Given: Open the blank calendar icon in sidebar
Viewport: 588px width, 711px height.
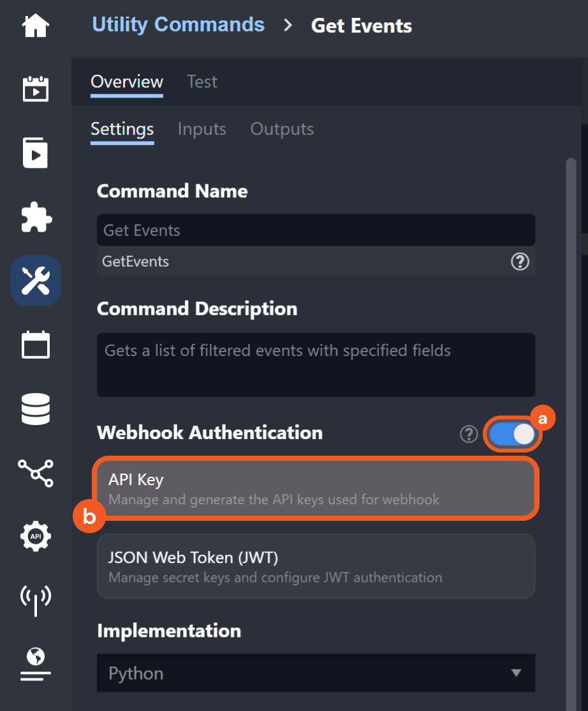Looking at the screenshot, I should click(36, 345).
